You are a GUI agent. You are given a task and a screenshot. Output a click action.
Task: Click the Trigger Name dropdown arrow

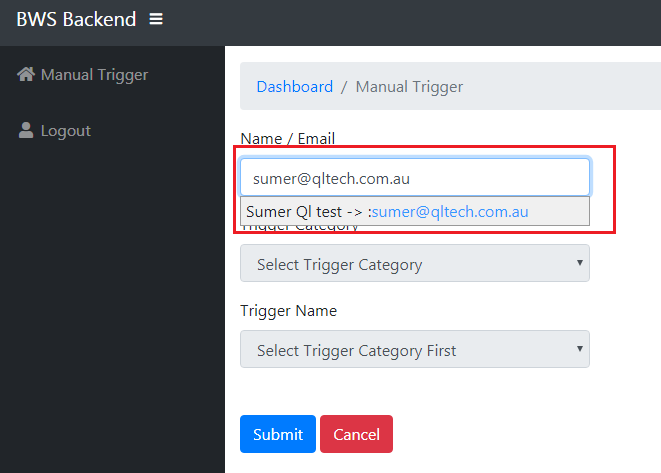pos(579,349)
